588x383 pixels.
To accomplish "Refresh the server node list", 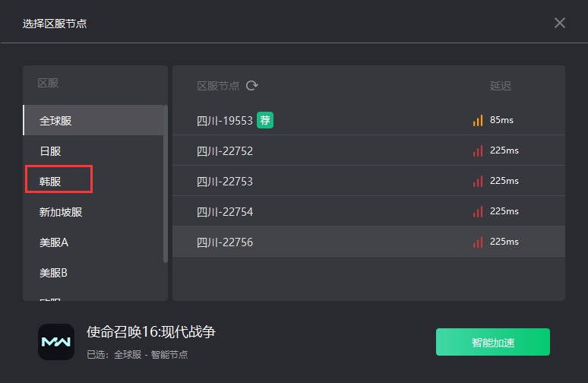I will tap(252, 86).
